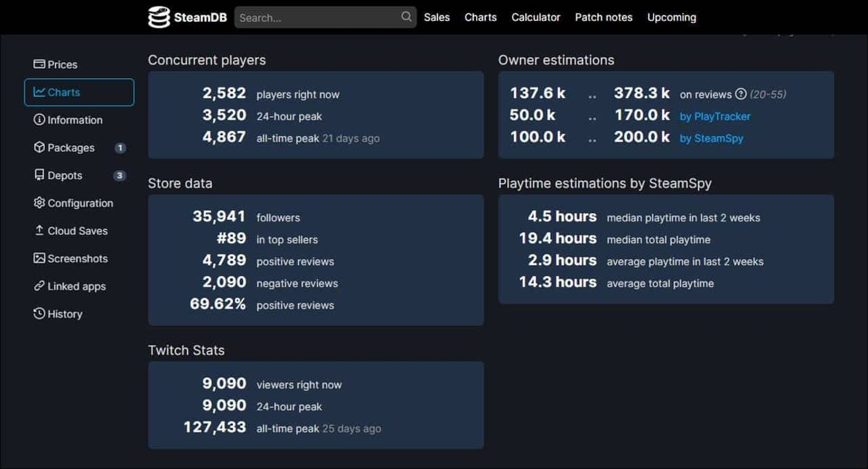The height and width of the screenshot is (469, 868).
Task: Click the Depots count badge 3
Action: tap(120, 175)
